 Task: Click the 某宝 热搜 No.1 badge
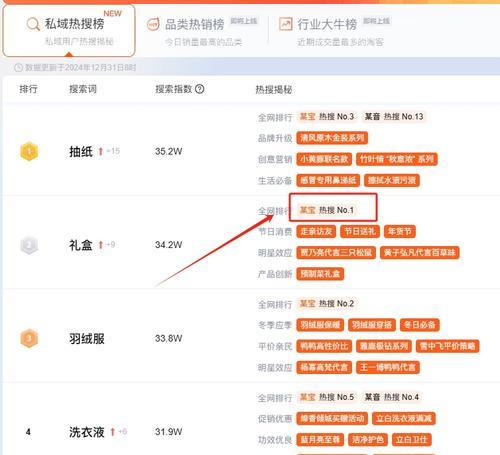[327, 210]
